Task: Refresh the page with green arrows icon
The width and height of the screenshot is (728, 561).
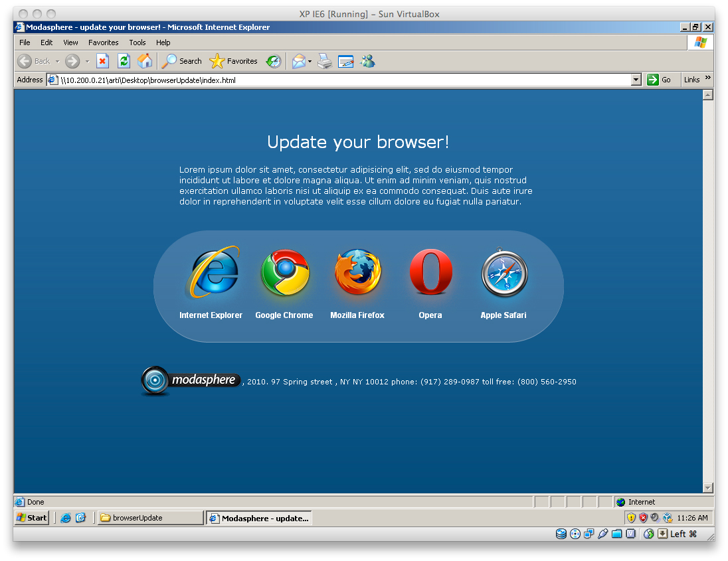Action: [x=124, y=61]
